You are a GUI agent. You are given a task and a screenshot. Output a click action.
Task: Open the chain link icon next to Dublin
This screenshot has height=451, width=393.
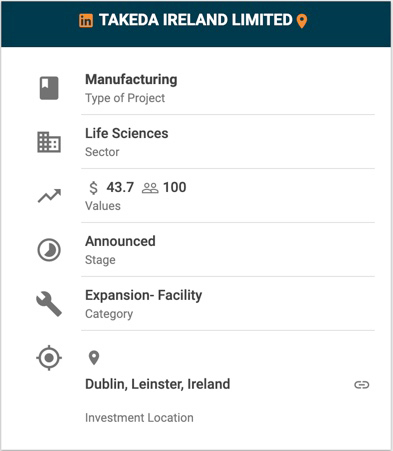pos(362,385)
